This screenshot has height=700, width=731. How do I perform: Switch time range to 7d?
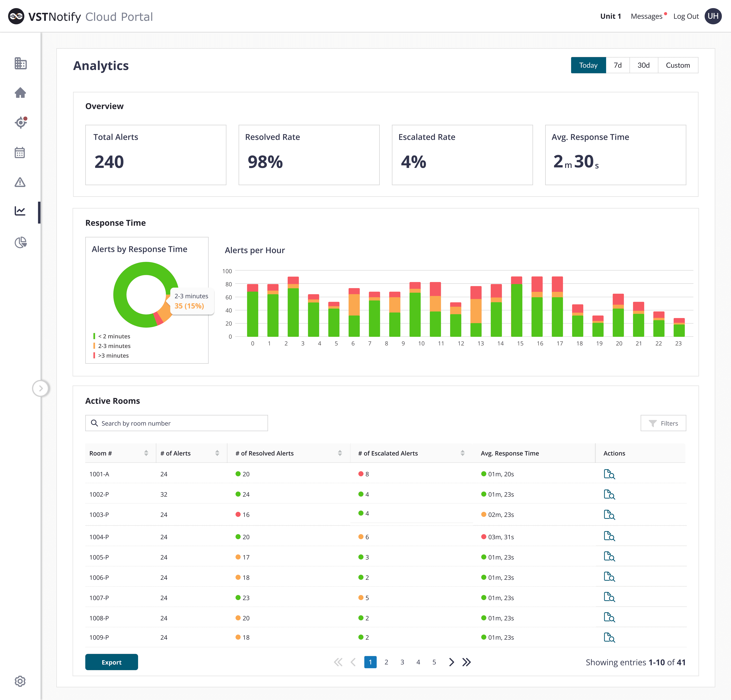(x=618, y=65)
